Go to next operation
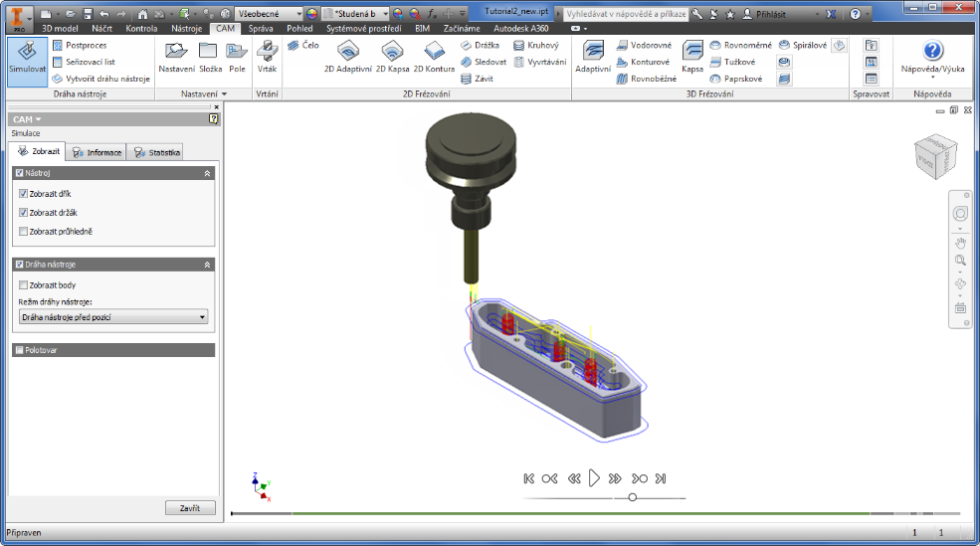Image resolution: width=980 pixels, height=546 pixels. [x=639, y=478]
